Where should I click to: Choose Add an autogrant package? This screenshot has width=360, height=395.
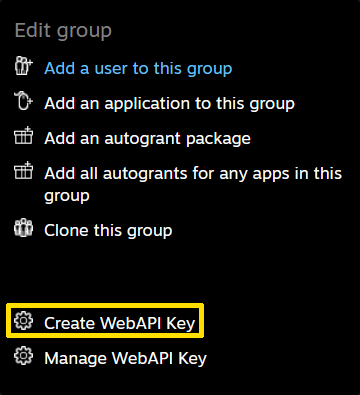pos(147,138)
